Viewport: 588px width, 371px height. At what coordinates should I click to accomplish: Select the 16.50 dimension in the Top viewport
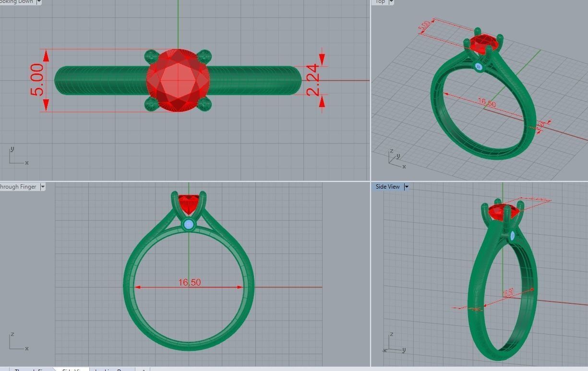coord(487,103)
